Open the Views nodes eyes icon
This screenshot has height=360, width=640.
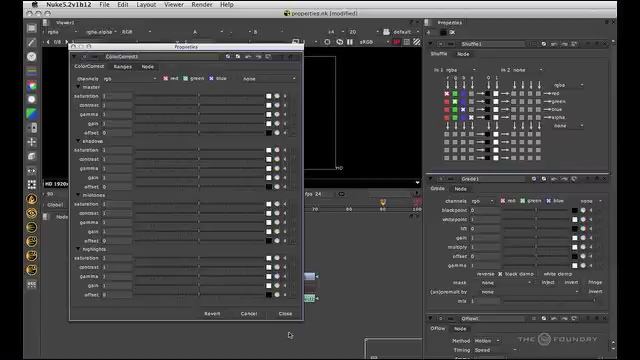pyautogui.click(x=31, y=171)
